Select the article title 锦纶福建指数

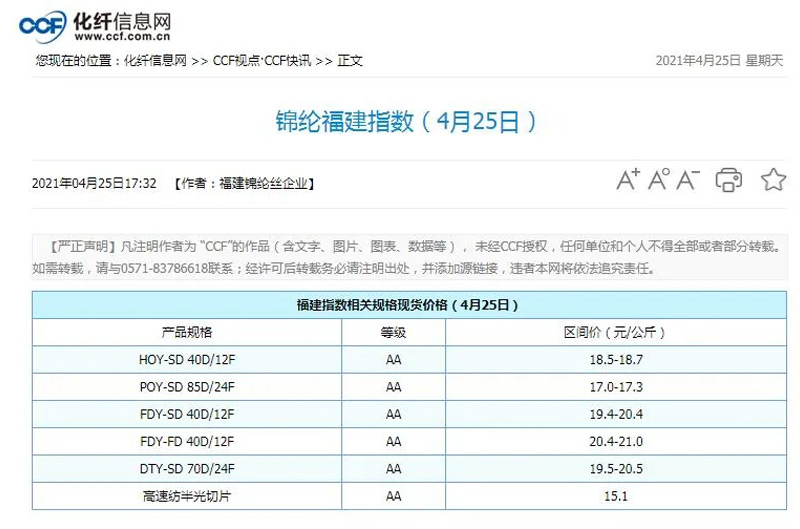(x=406, y=122)
